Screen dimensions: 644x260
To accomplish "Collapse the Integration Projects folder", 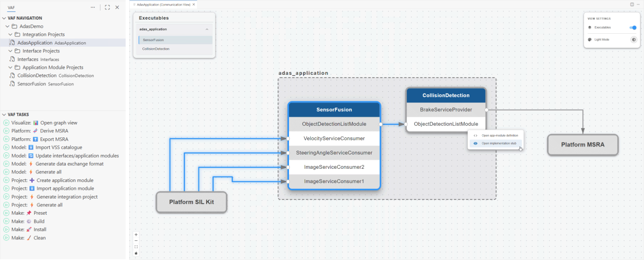I will tap(10, 35).
